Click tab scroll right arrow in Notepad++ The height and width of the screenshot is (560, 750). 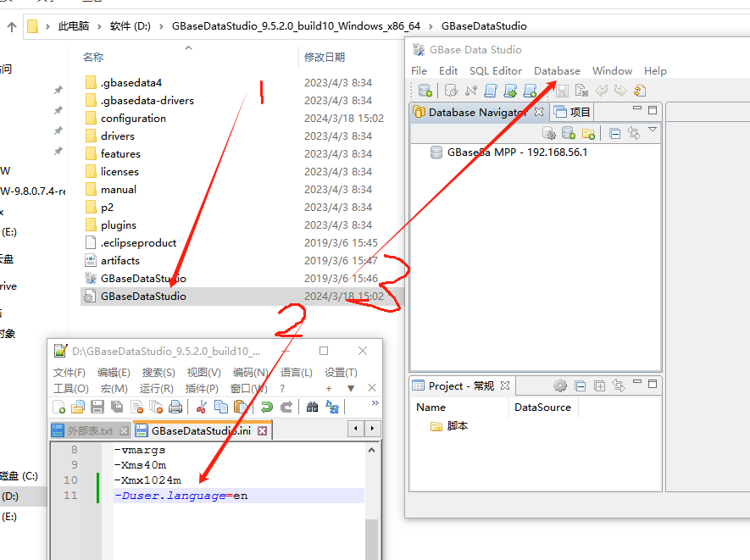(372, 428)
